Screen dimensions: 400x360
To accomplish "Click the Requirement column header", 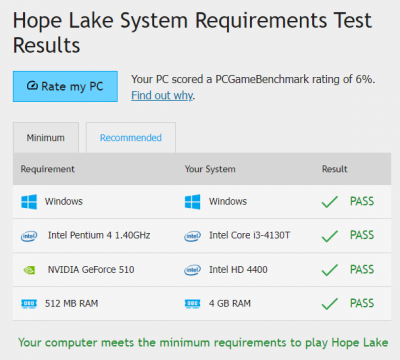I will coord(48,169).
